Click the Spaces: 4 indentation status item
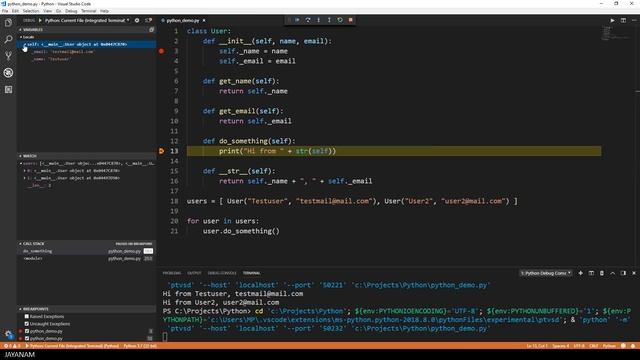 point(560,346)
